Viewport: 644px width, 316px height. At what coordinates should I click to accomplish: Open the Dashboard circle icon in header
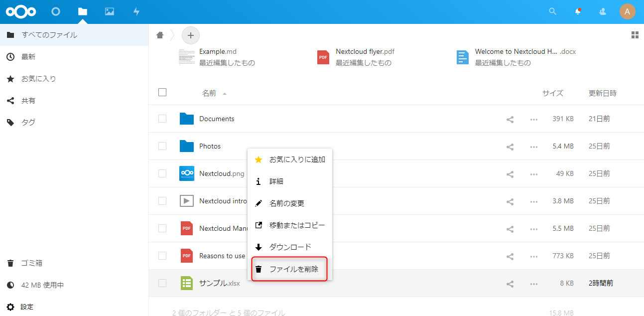tap(56, 11)
